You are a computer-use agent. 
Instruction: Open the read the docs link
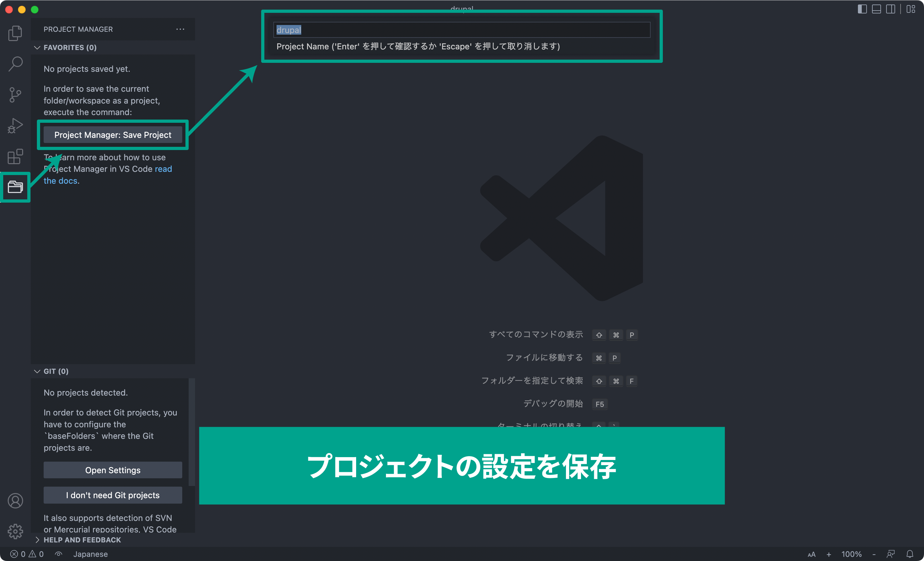163,169
